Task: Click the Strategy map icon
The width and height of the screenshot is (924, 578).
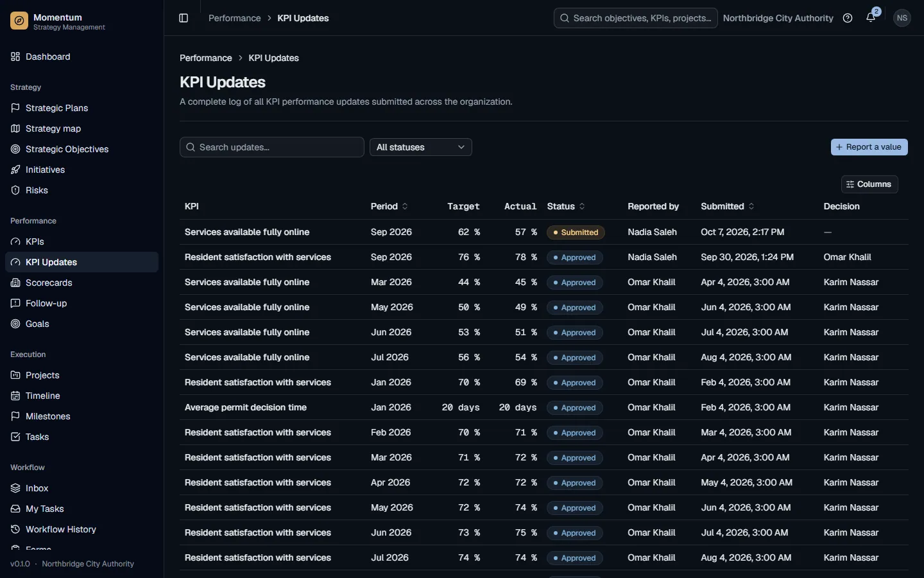Action: pos(15,128)
